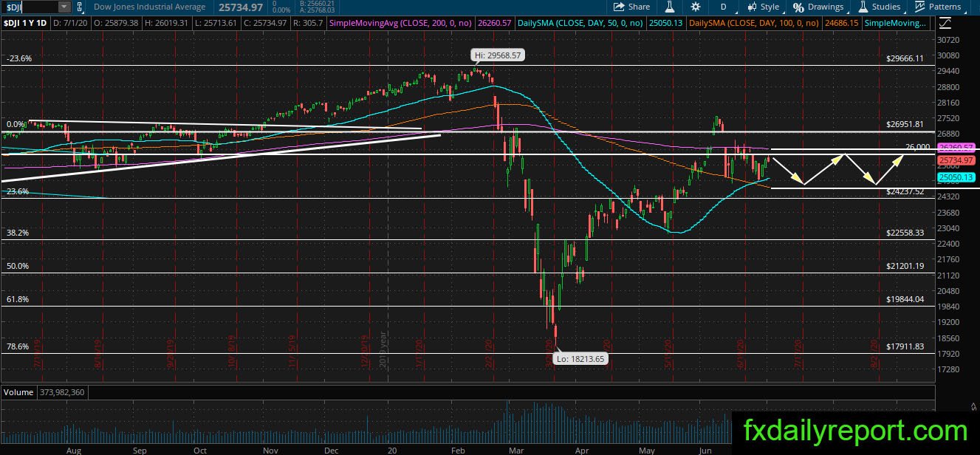980x455 pixels.
Task: Select the $DJI 1 Y 1D chart label
Action: (x=24, y=24)
